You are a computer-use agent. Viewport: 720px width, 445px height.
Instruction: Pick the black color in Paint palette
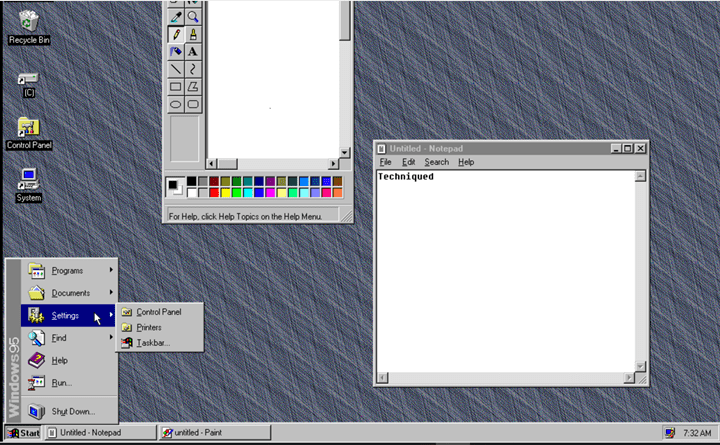tap(191, 181)
